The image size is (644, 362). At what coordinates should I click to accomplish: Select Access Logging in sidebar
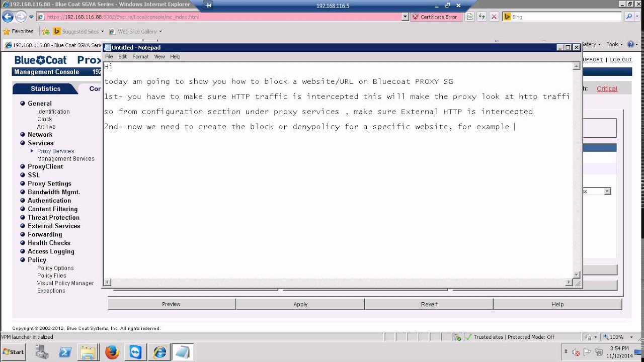click(x=51, y=251)
